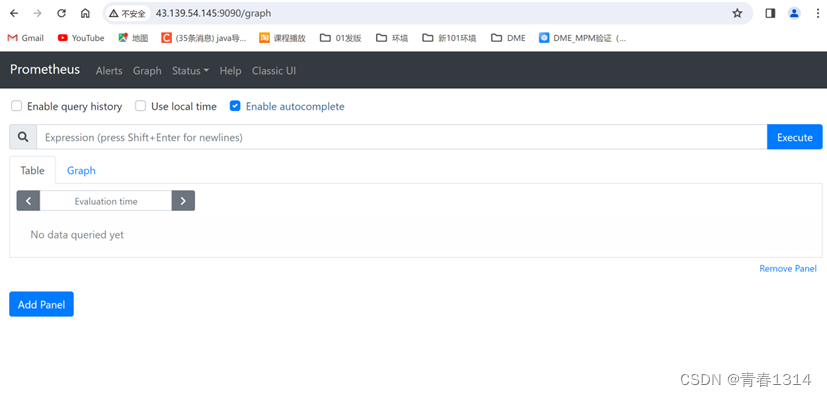Open the Chrome three-dot menu
Viewport: 827px width, 397px height.
[817, 14]
